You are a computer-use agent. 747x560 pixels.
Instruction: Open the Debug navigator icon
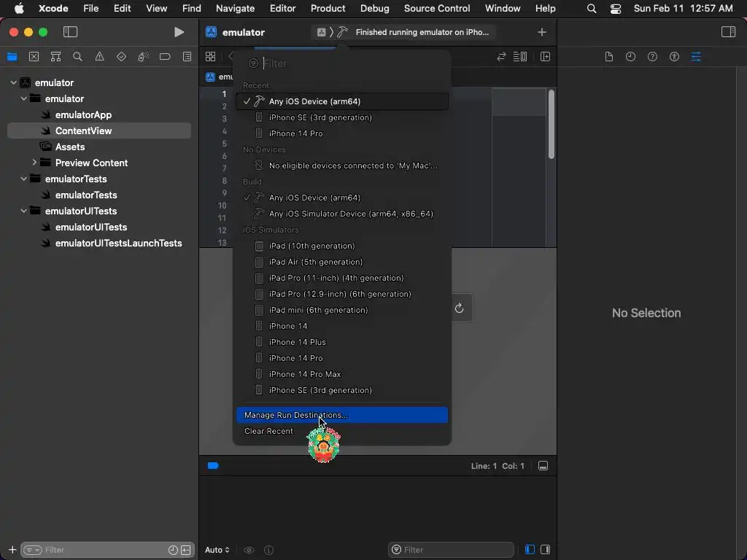point(143,57)
